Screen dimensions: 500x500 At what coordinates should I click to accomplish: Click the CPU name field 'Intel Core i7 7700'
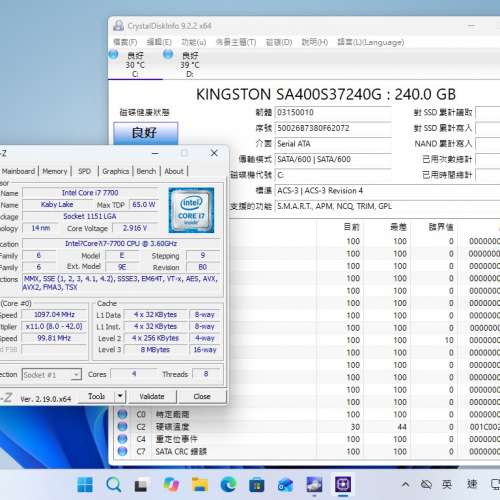[x=90, y=193]
